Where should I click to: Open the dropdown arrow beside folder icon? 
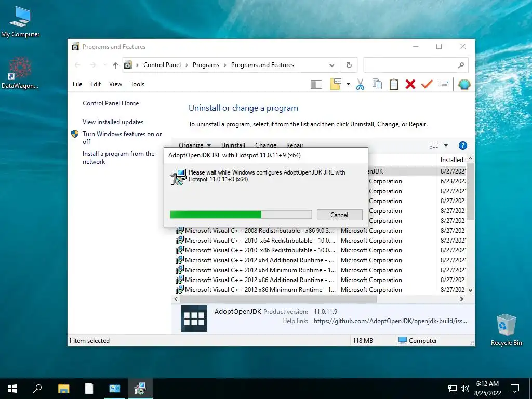[348, 84]
